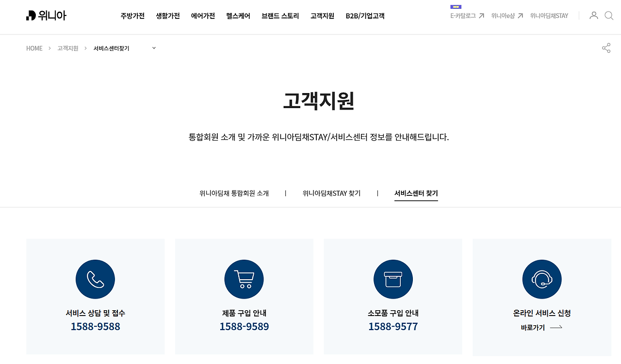The height and width of the screenshot is (364, 621).
Task: Open the search magnifier icon
Action: (609, 16)
